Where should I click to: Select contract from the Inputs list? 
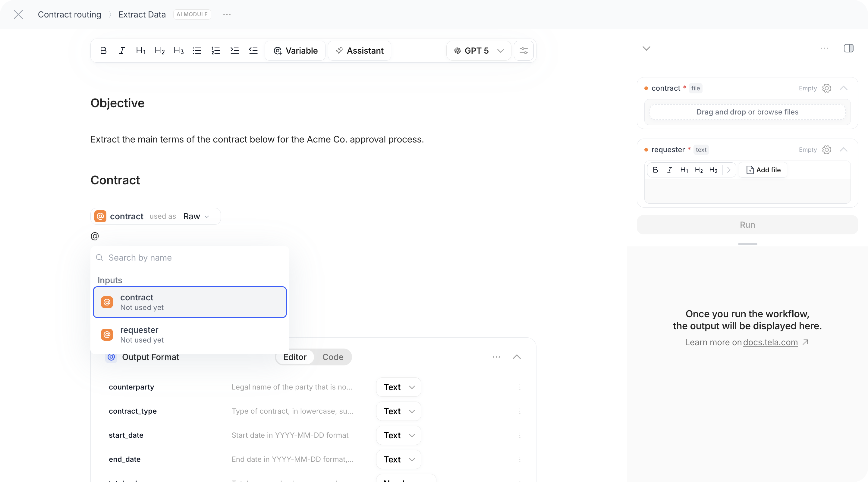[190, 302]
